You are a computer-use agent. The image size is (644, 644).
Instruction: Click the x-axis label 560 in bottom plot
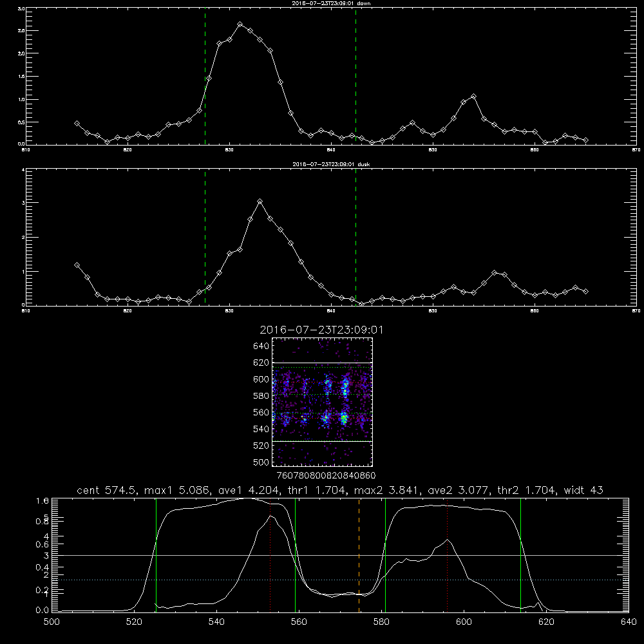[x=299, y=622]
